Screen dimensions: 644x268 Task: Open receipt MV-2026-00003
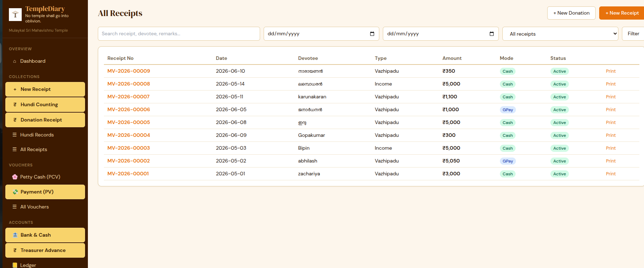point(129,148)
